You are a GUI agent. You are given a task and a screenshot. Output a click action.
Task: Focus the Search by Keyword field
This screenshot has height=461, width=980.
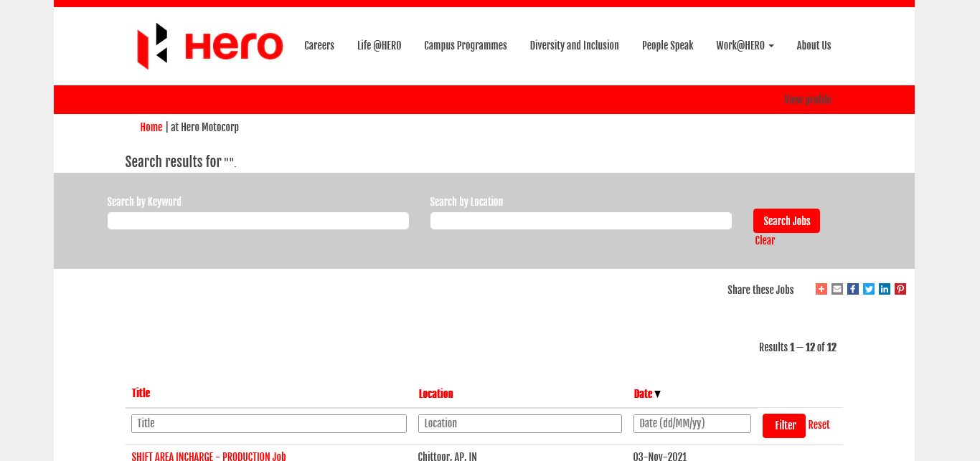tap(258, 221)
